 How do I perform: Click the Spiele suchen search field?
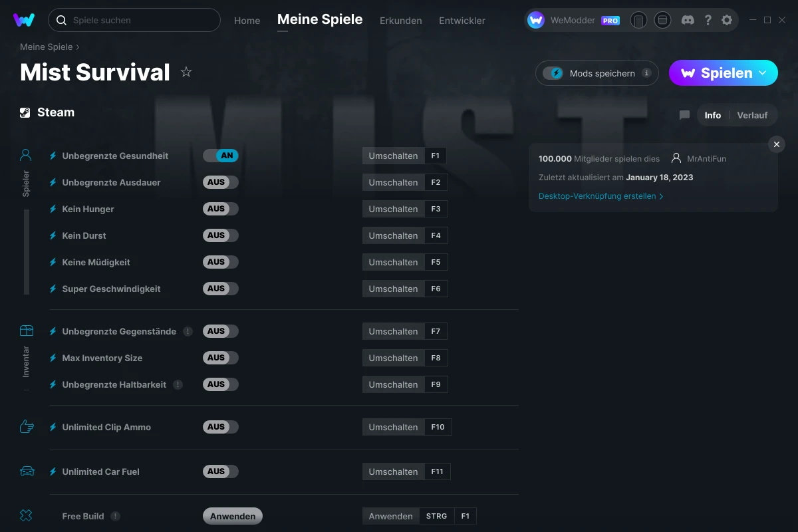point(134,20)
